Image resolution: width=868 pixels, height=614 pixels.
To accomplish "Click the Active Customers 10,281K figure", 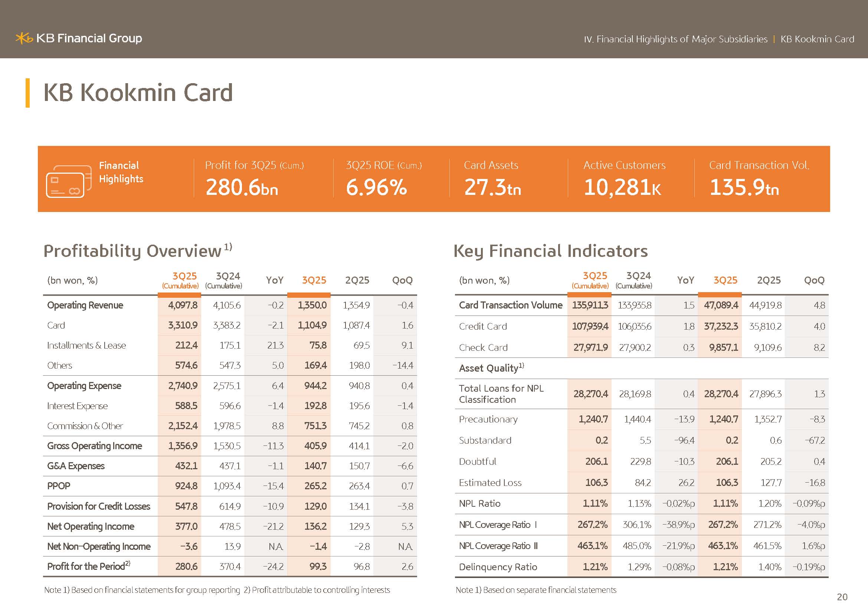I will click(x=622, y=187).
